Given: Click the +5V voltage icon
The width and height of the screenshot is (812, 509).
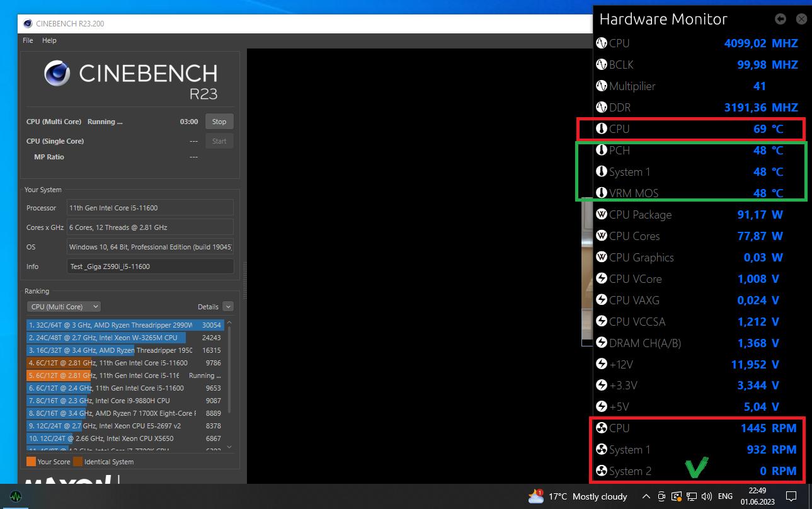Looking at the screenshot, I should click(x=602, y=407).
